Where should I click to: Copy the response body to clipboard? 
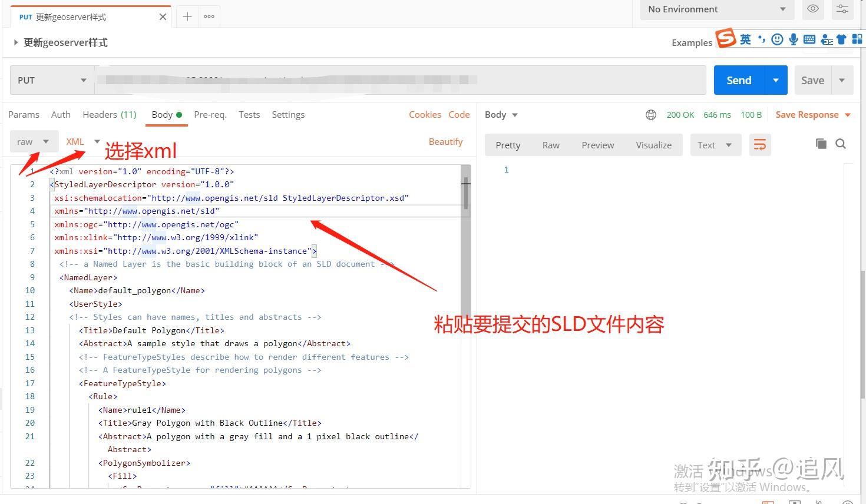(x=821, y=143)
